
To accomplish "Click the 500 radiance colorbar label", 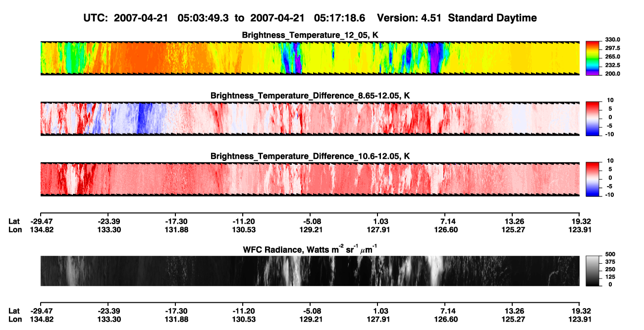I will click(x=609, y=255).
